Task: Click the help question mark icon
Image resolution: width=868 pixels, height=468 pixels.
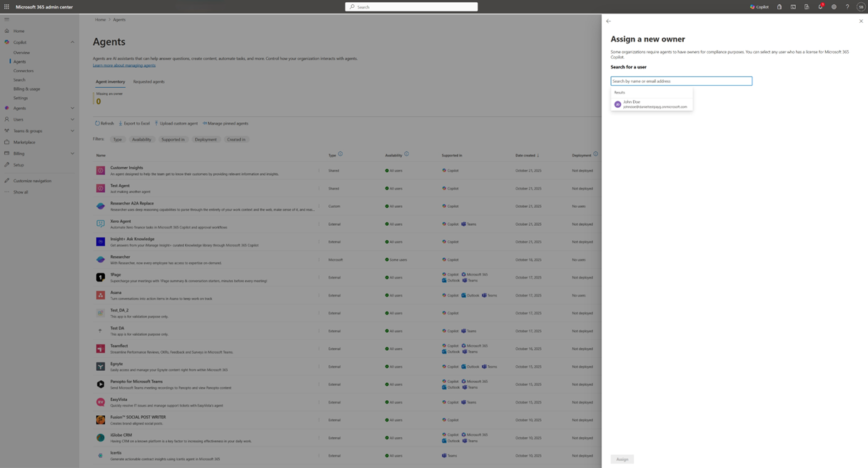Action: 847,6
